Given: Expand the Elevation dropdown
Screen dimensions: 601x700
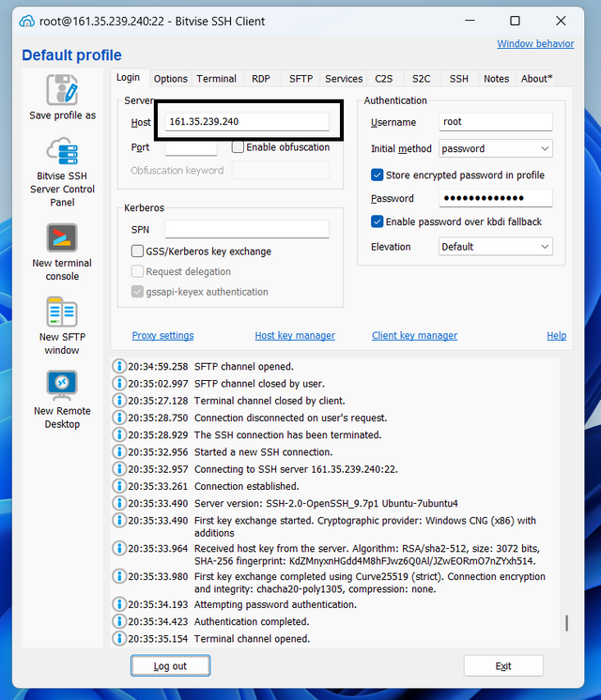Looking at the screenshot, I should pos(496,247).
